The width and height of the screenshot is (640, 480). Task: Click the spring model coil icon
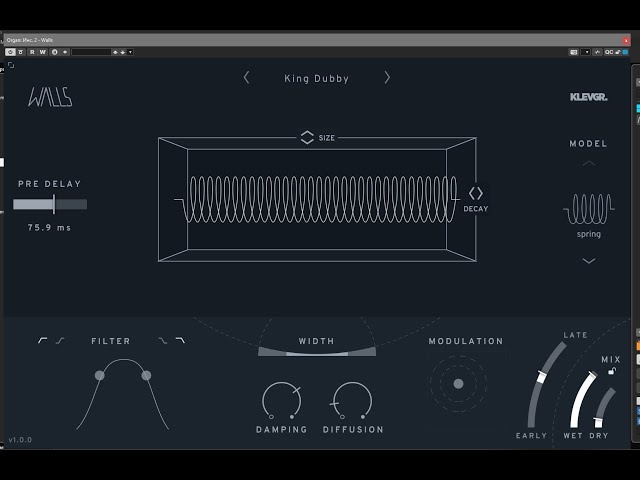point(588,210)
